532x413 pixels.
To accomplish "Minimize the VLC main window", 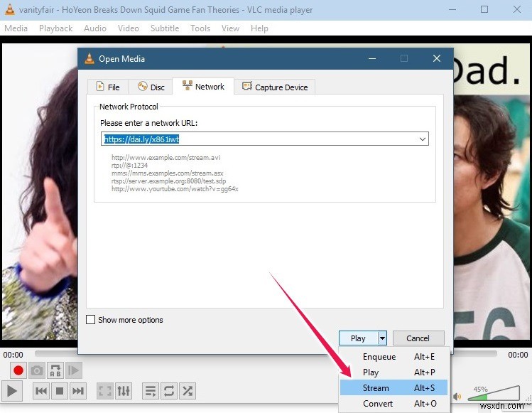I will (x=452, y=9).
